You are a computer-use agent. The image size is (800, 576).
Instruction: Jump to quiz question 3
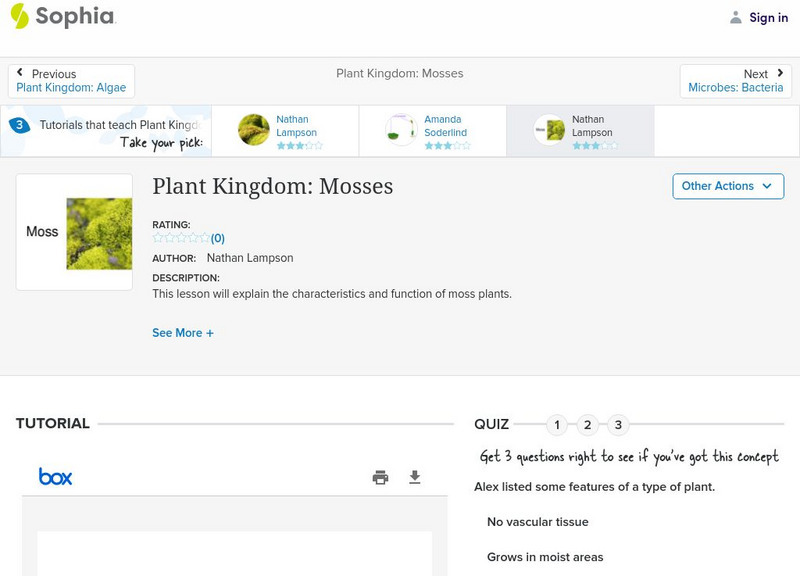pos(618,425)
